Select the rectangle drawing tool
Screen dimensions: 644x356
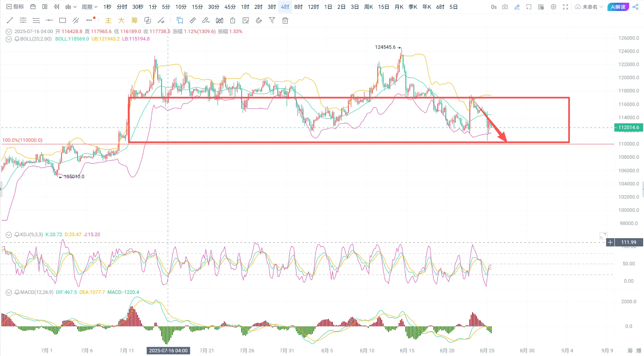[63, 20]
